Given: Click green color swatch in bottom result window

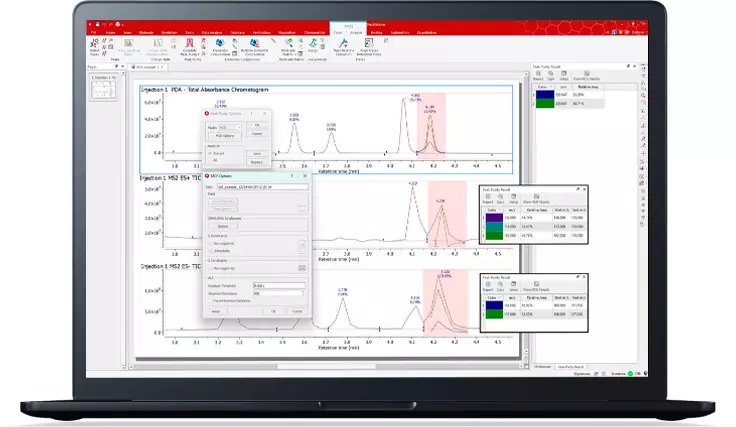Looking at the screenshot, I should click(x=494, y=314).
